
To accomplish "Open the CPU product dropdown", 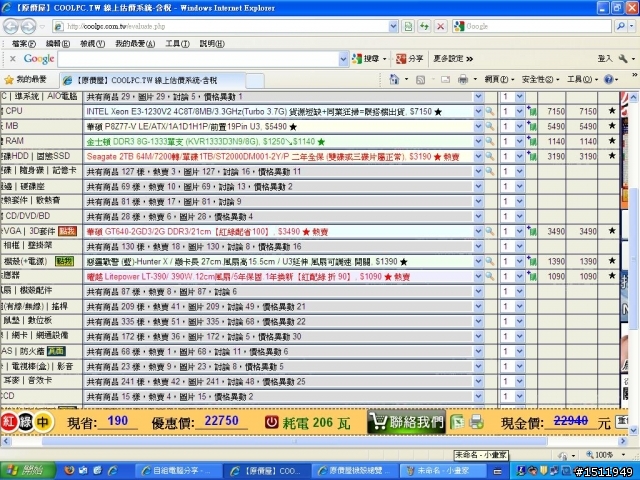I will coord(478,111).
